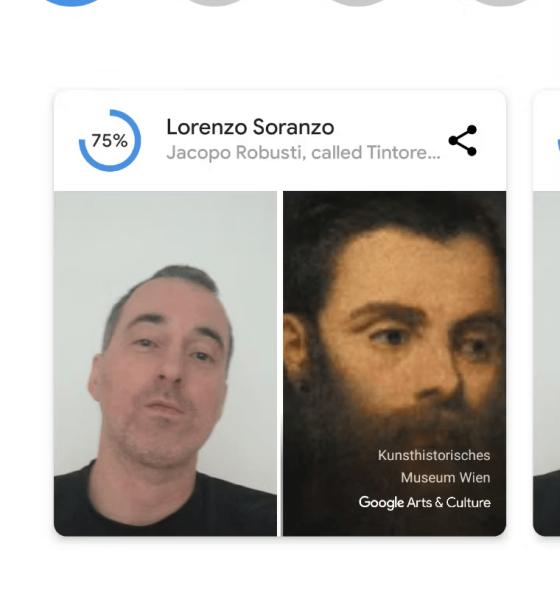Tap the blue match ring on next card

click(558, 145)
